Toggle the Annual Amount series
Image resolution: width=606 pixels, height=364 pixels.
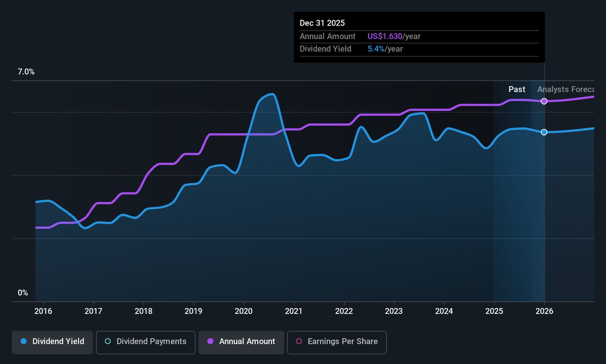[241, 342]
